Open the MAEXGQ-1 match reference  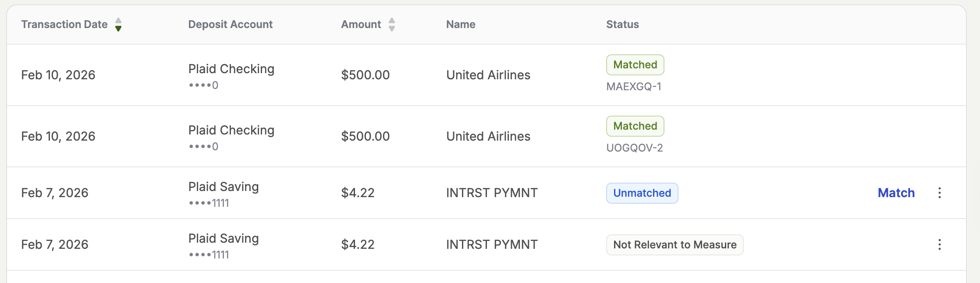(634, 87)
